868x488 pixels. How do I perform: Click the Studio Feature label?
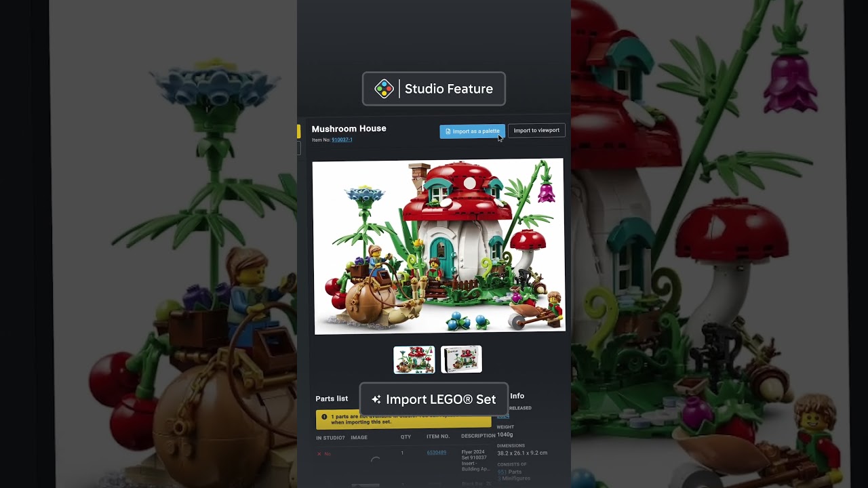tap(449, 89)
